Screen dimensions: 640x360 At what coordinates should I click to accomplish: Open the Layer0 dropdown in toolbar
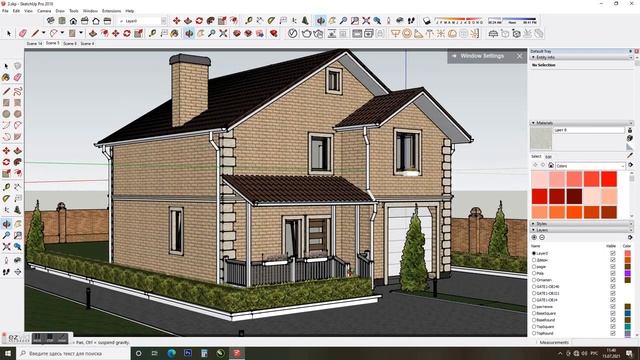[164, 20]
